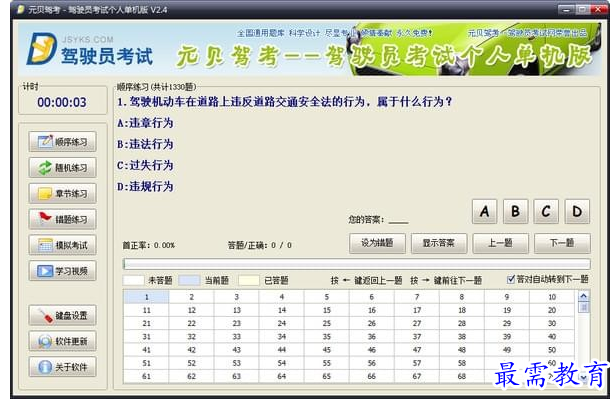Click the 未答题 white legend swatch
The width and height of the screenshot is (616, 406).
tap(134, 280)
